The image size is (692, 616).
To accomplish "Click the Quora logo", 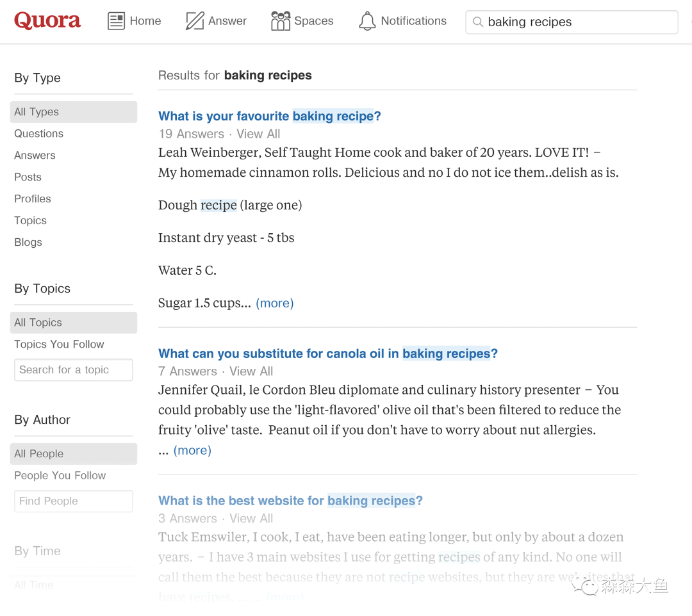I will (47, 20).
